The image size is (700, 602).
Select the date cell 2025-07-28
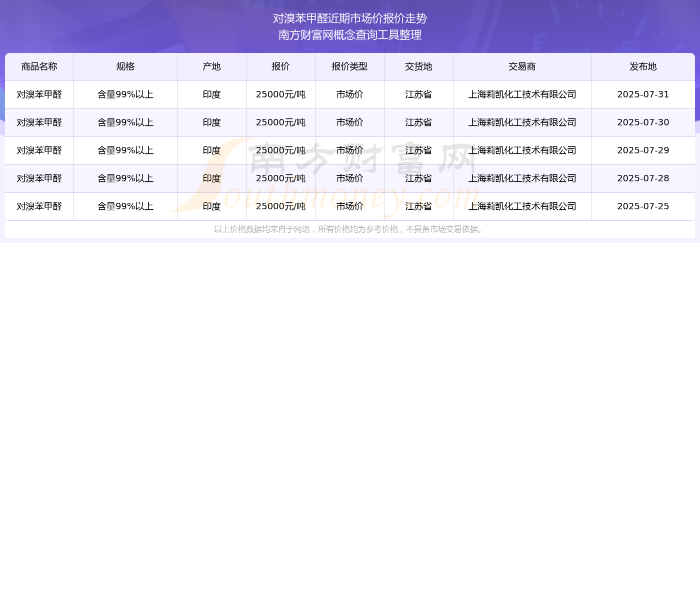(643, 178)
